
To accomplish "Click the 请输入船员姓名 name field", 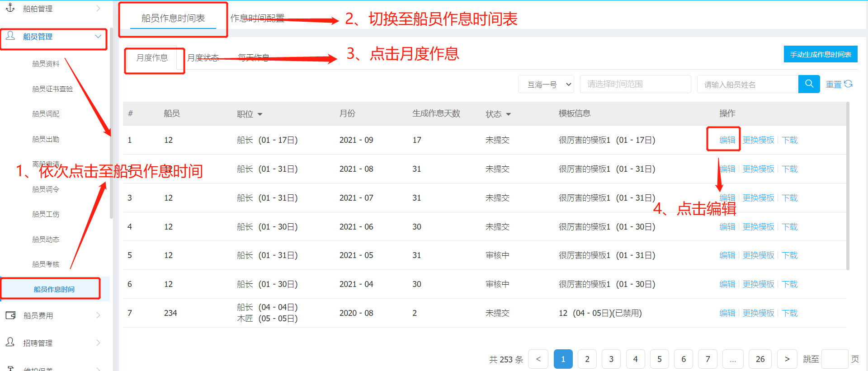I will pos(748,84).
